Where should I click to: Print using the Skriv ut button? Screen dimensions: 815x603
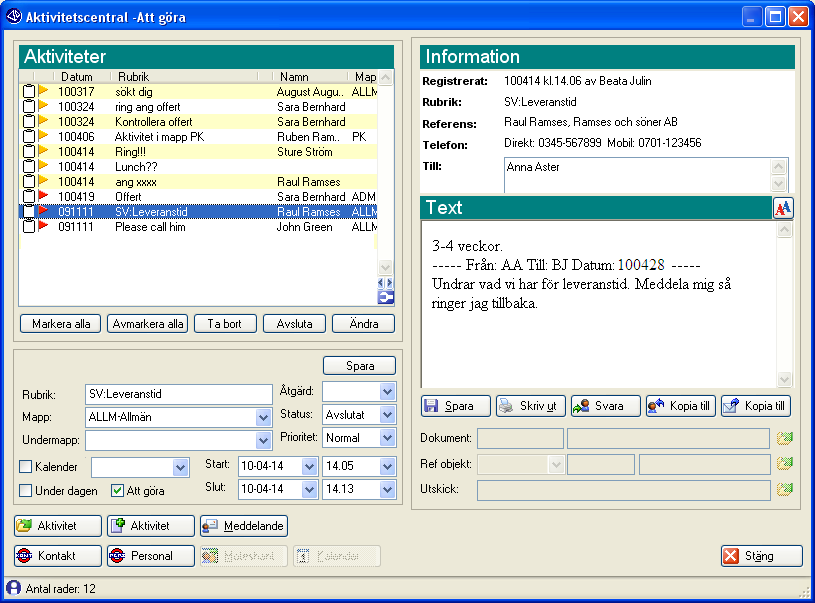[x=531, y=406]
